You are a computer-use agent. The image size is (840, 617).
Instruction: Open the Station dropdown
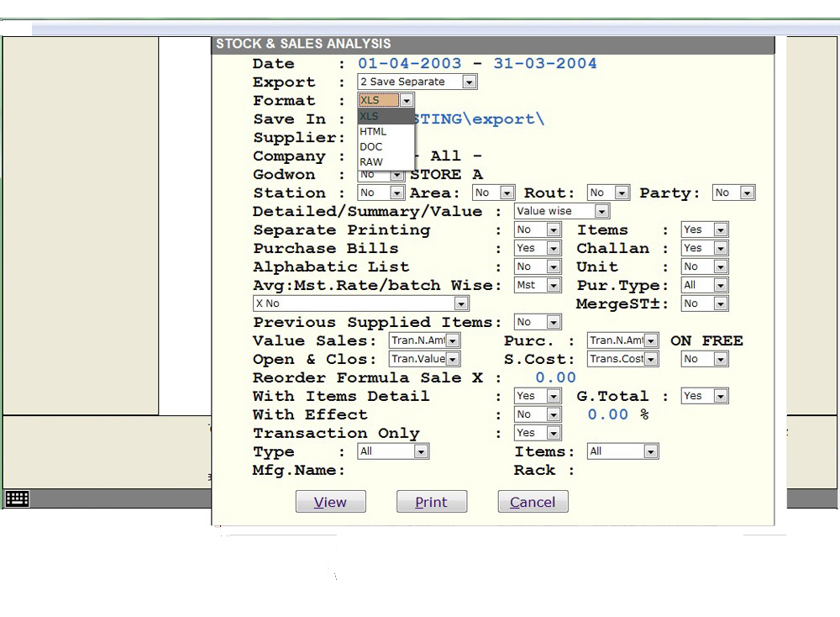click(381, 192)
